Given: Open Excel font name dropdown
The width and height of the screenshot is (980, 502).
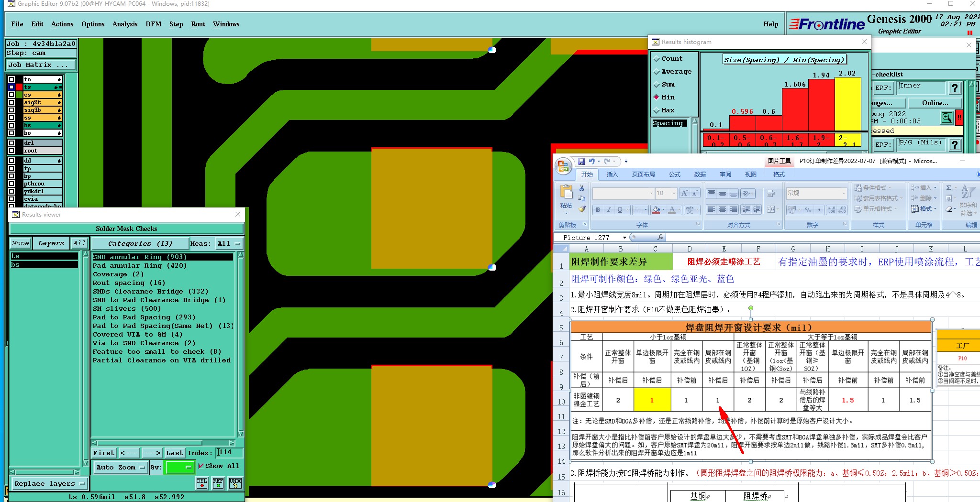Looking at the screenshot, I should pyautogui.click(x=651, y=193).
